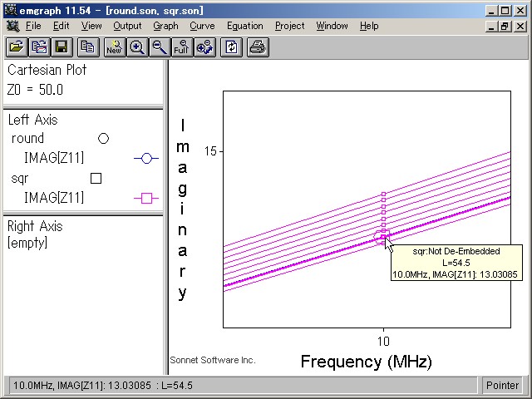
Task: Click the Frequency (MHz) axis label
Action: 367,362
